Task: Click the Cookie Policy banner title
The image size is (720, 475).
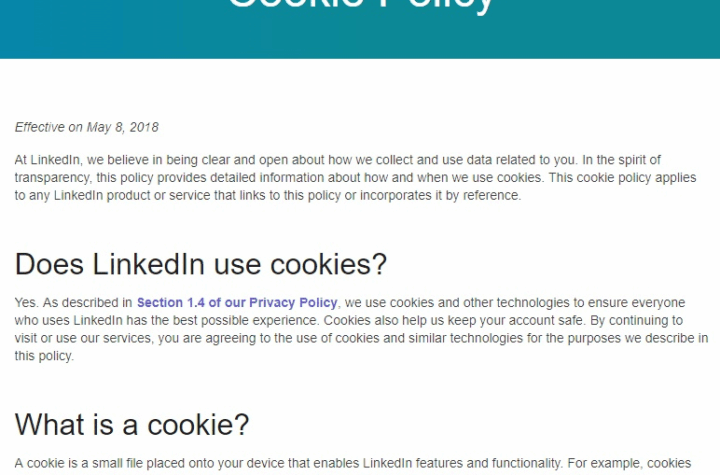Action: 360,6
